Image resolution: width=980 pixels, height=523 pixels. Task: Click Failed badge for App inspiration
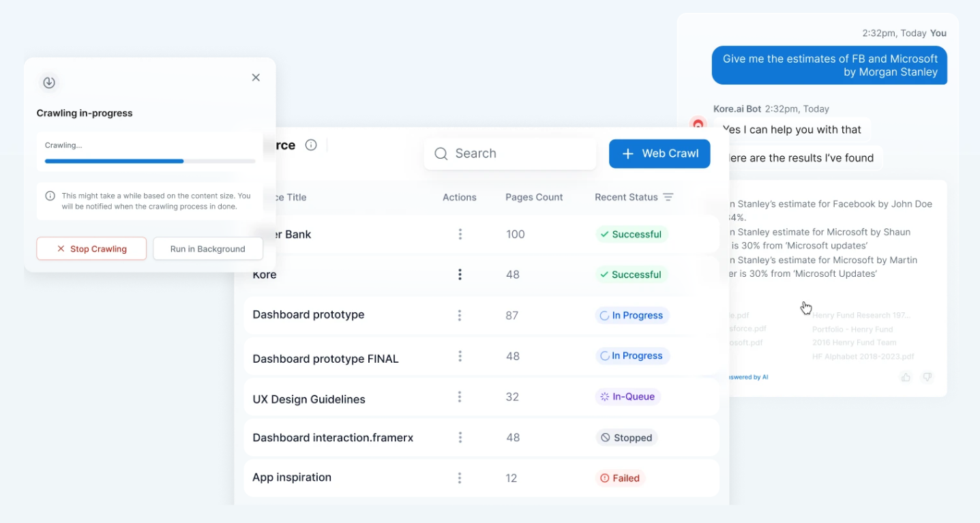(x=620, y=478)
